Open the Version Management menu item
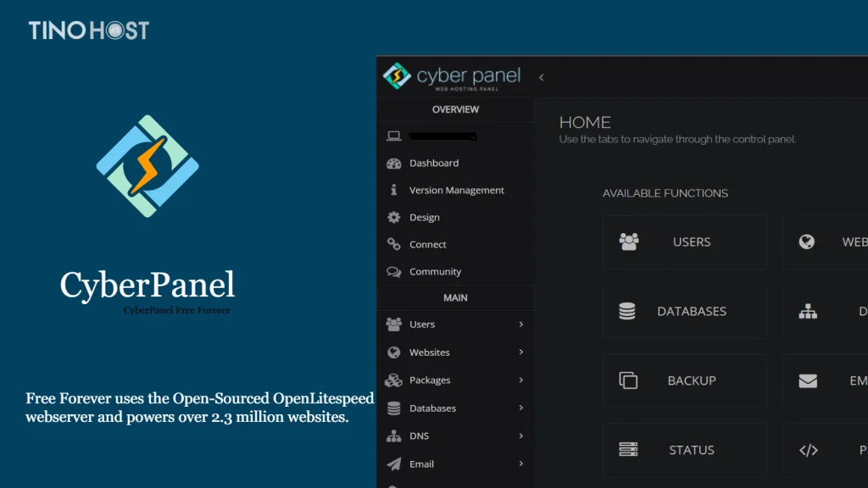 point(455,191)
